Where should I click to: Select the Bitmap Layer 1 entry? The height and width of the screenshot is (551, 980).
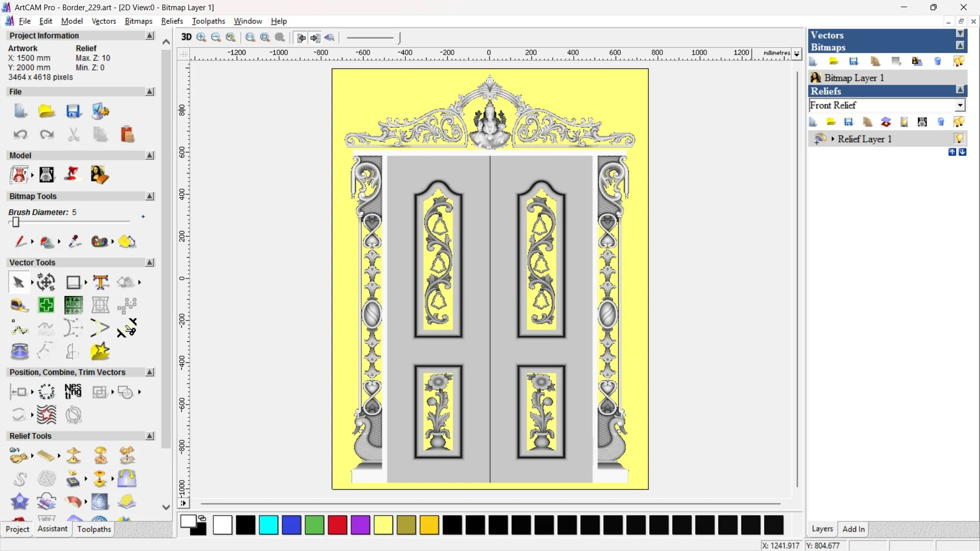coord(854,78)
